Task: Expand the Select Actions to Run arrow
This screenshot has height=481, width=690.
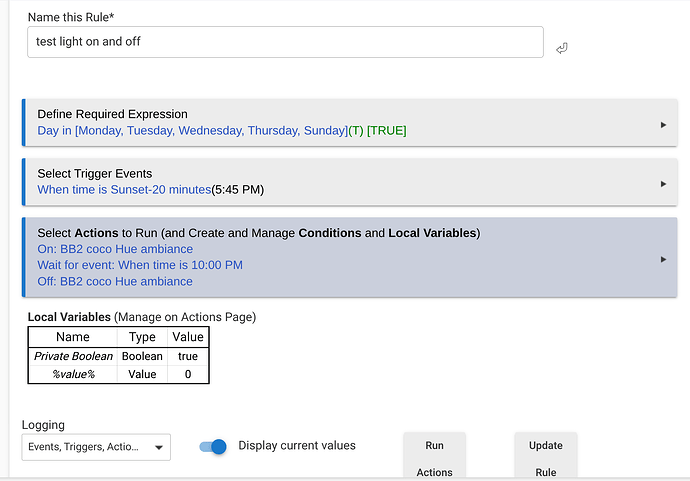Action: pos(663,258)
